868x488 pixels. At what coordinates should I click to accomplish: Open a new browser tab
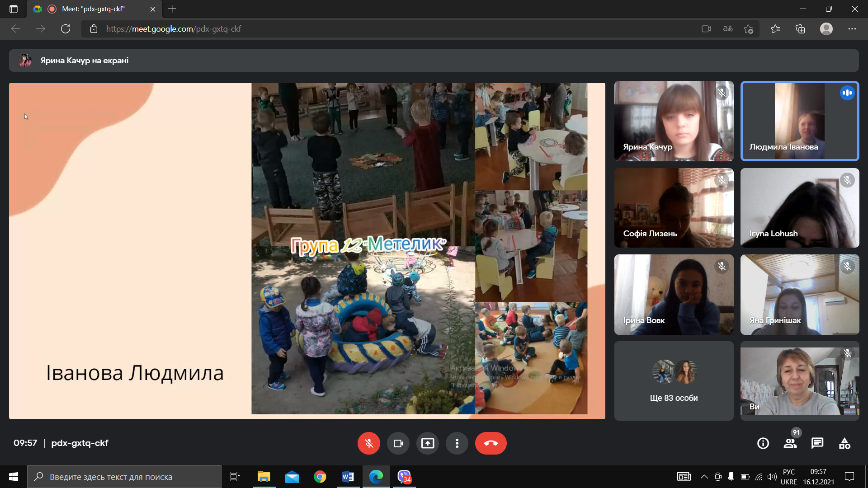pos(172,9)
